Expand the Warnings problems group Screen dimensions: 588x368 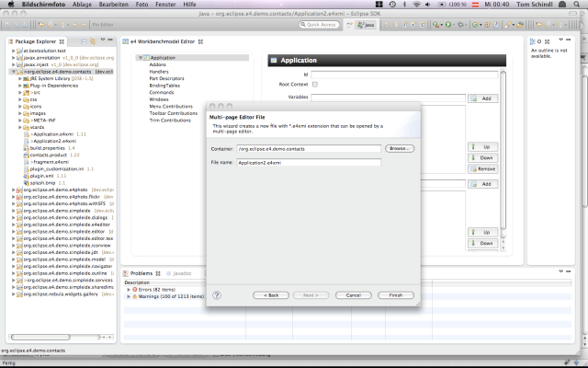pos(129,296)
